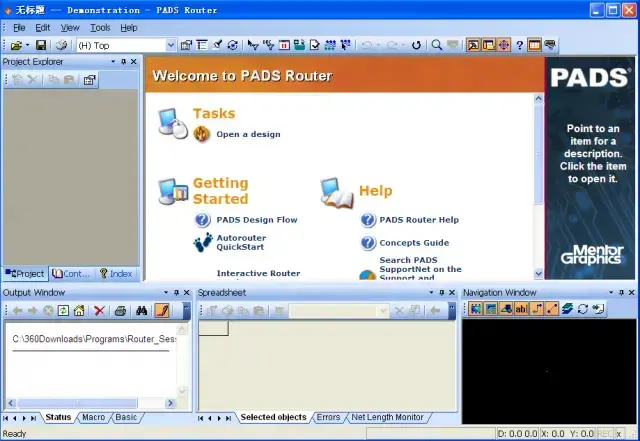
Task: Click the footprints Autorouter QuickStart icon
Action: 203,242
